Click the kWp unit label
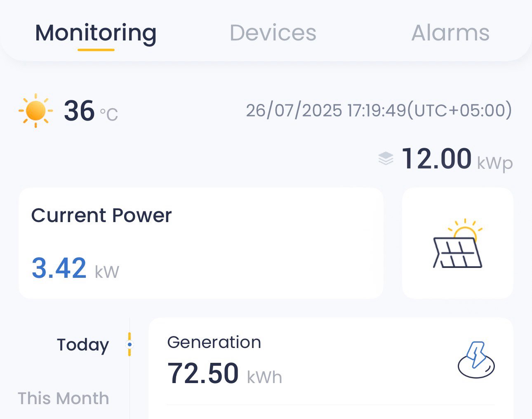The height and width of the screenshot is (419, 532). [495, 163]
